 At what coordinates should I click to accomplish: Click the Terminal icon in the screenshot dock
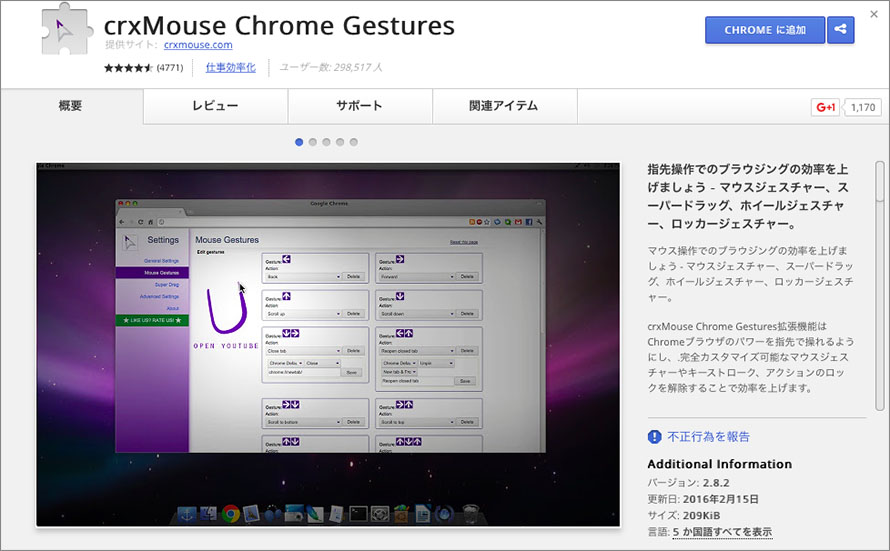tap(358, 514)
